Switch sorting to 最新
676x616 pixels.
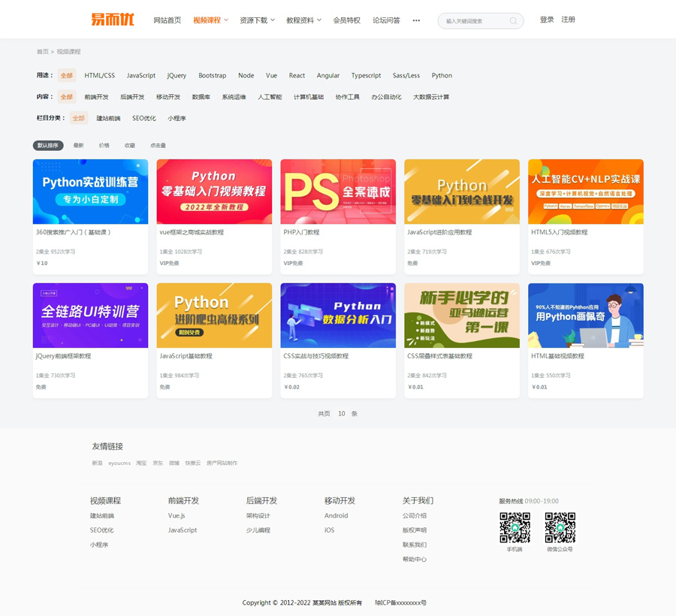pos(79,146)
